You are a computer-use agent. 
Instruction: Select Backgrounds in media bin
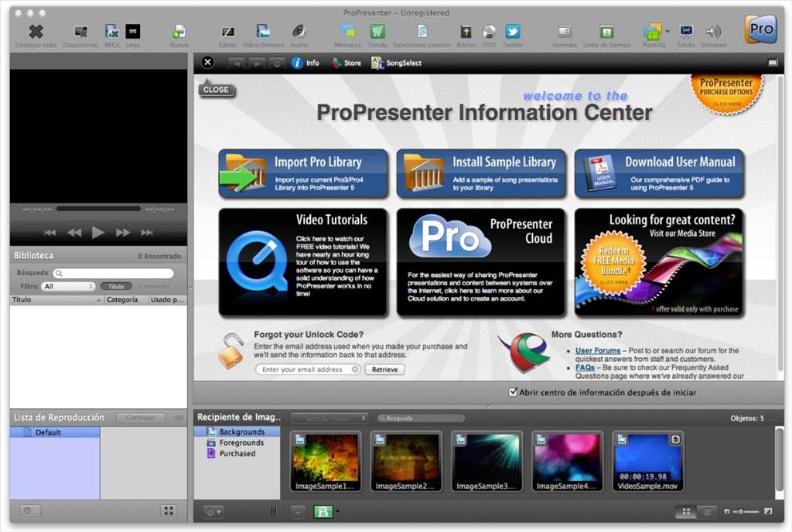coord(237,432)
